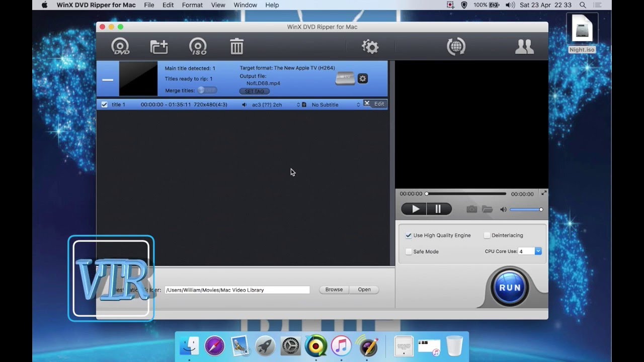Click the preview playback progress bar

466,194
